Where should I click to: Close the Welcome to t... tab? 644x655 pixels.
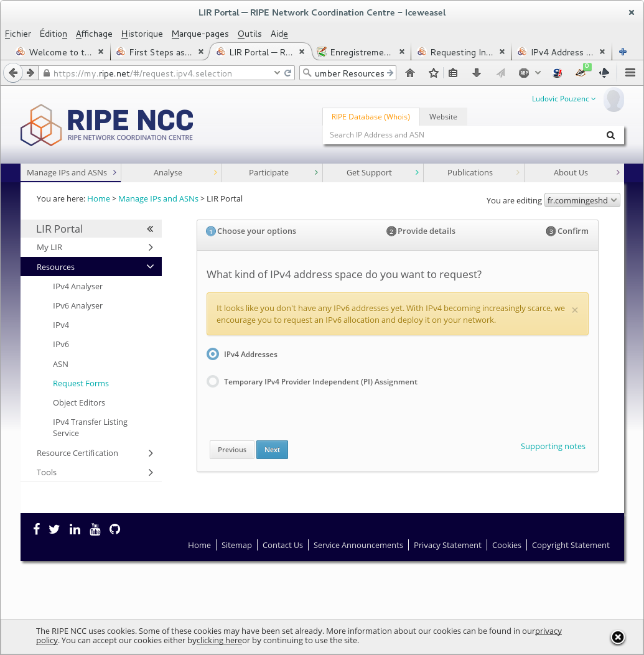[x=101, y=52]
